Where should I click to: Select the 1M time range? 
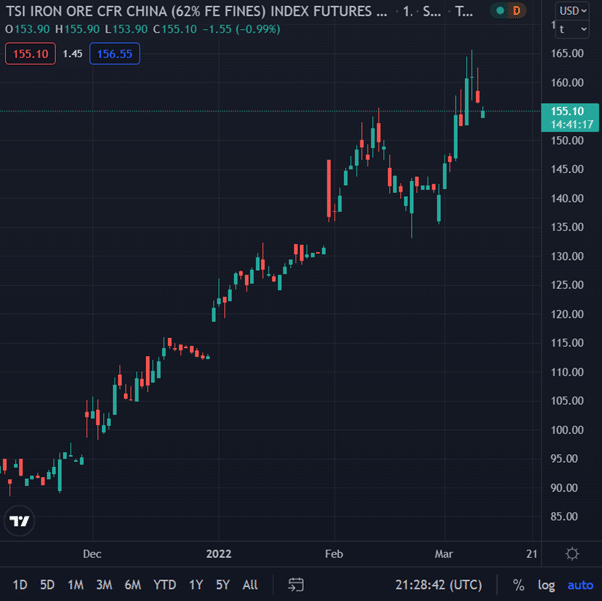point(76,585)
